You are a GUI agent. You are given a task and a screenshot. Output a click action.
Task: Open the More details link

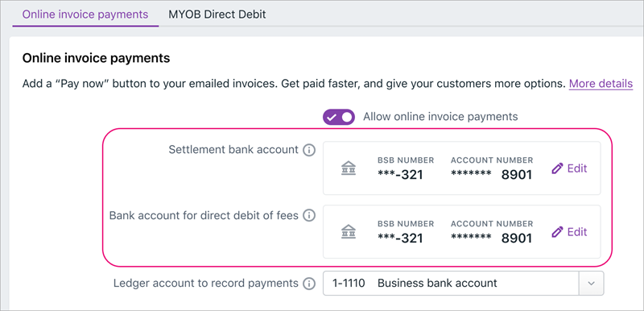[x=601, y=84]
